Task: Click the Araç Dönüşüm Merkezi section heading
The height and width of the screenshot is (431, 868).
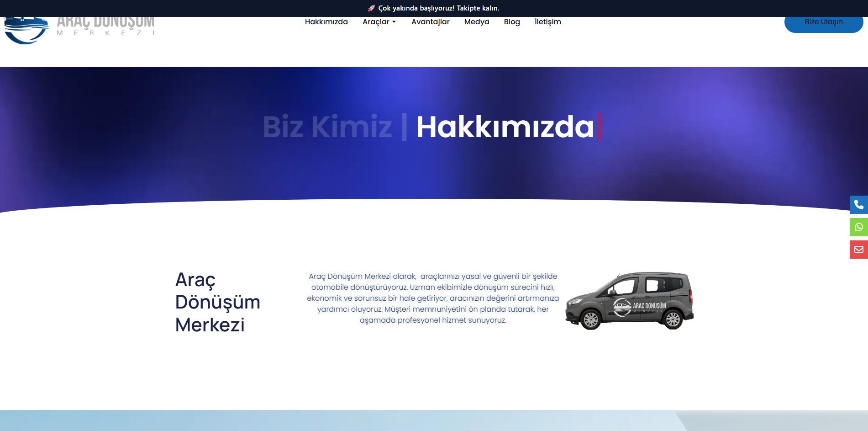Action: pyautogui.click(x=217, y=302)
